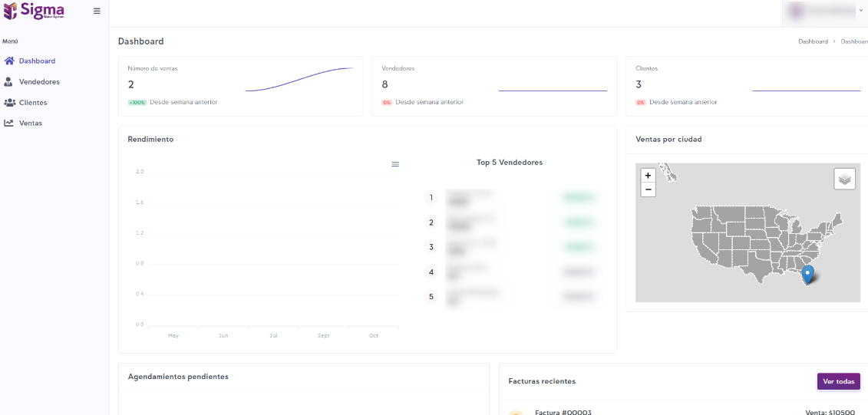This screenshot has height=415, width=868.
Task: Open the map layers control
Action: (x=844, y=179)
